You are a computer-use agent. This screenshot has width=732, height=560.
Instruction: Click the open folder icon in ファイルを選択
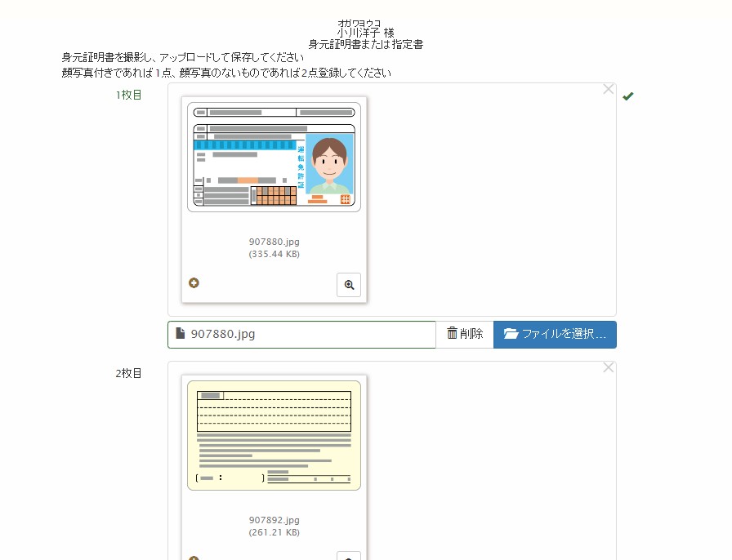[x=511, y=334]
